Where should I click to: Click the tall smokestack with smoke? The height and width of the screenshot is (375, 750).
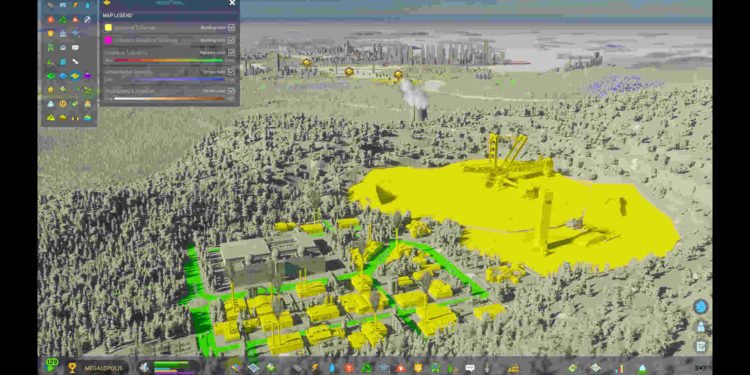point(420,113)
